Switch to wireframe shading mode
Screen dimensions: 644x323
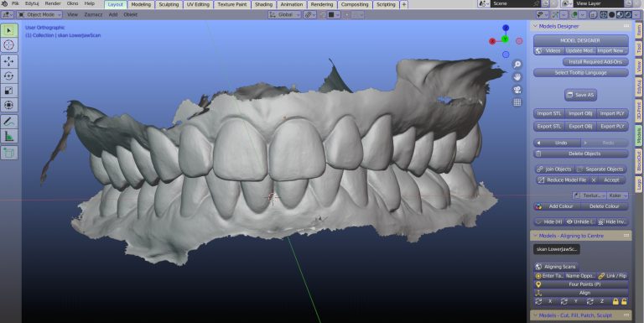[604, 14]
